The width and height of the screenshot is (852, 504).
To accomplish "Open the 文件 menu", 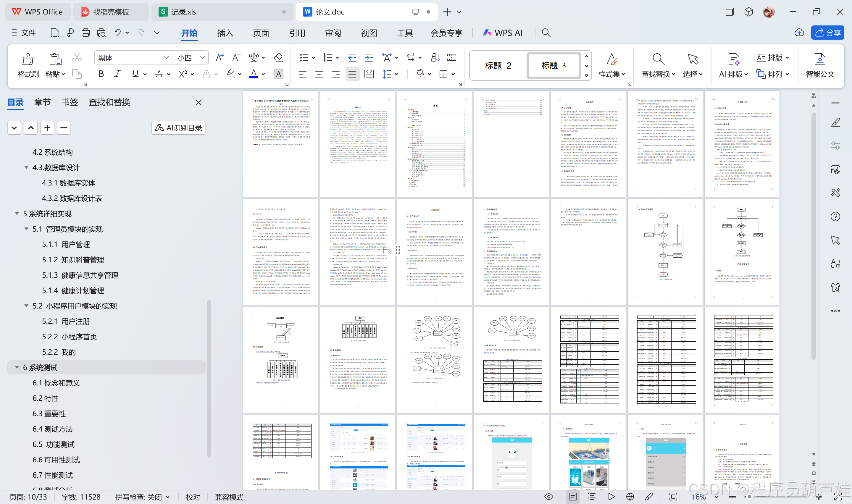I will [x=23, y=33].
